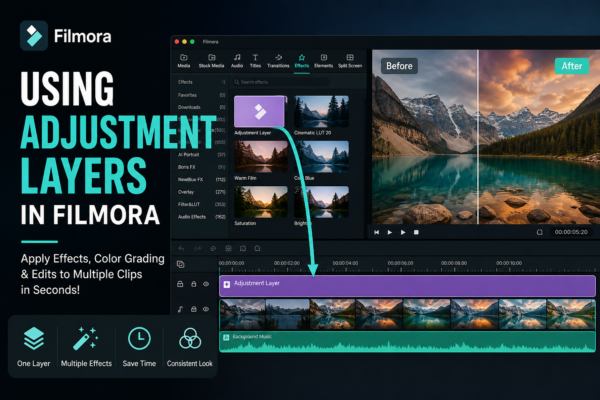Click the Adjustment Layer track type icon

pos(180,284)
